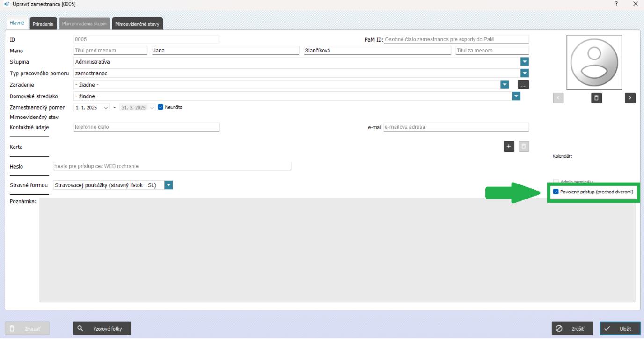Open the Stravné formou dropdown
The width and height of the screenshot is (644, 339).
[169, 185]
